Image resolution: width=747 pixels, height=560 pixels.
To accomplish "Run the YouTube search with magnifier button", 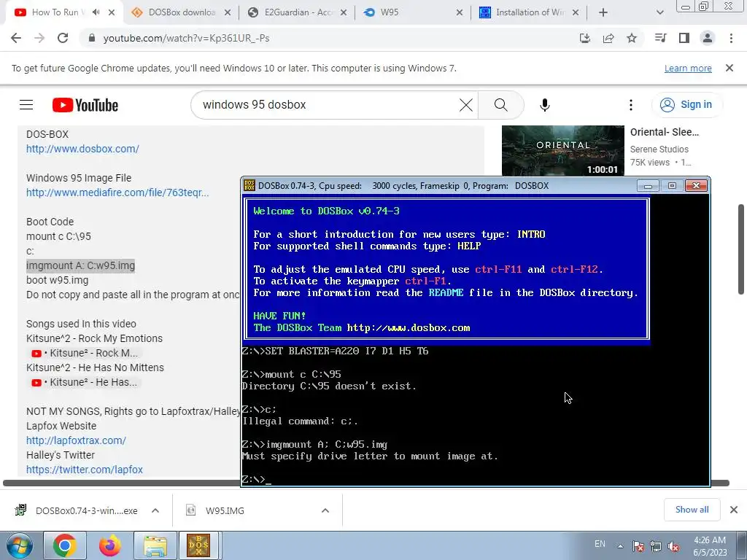I will pos(500,105).
